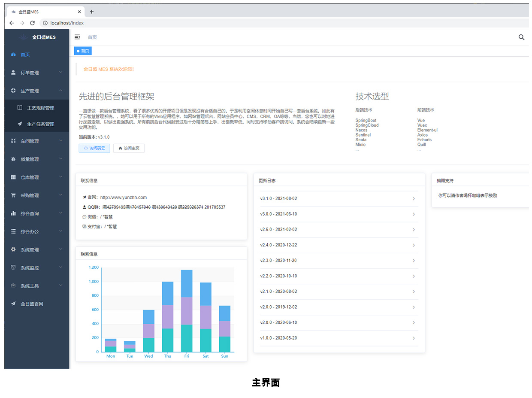The width and height of the screenshot is (532, 398).
Task: Expand the 车间管理 menu
Action: tap(36, 141)
